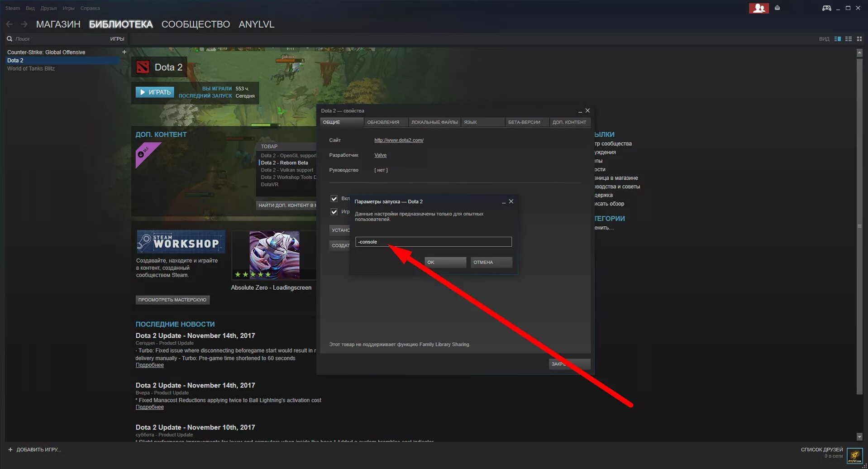Viewport: 868px width, 469px height.
Task: Select the ОБЩИЕ tab
Action: 342,122
